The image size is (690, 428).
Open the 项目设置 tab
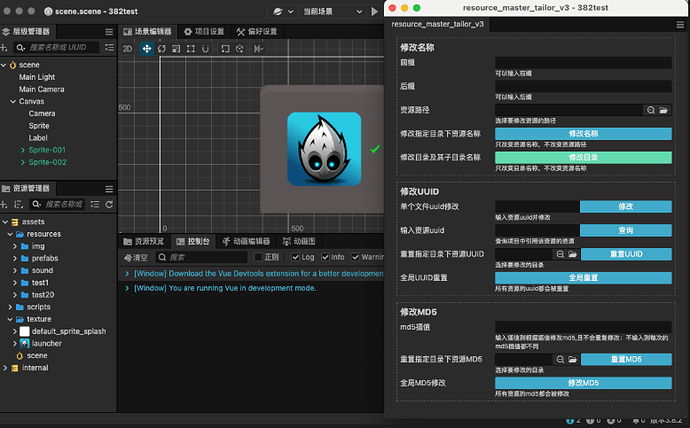pos(204,32)
